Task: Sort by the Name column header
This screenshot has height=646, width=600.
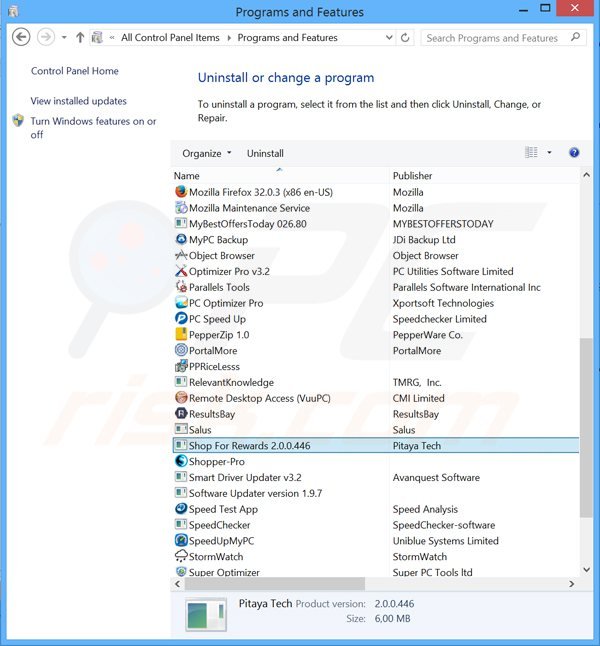Action: pos(186,176)
